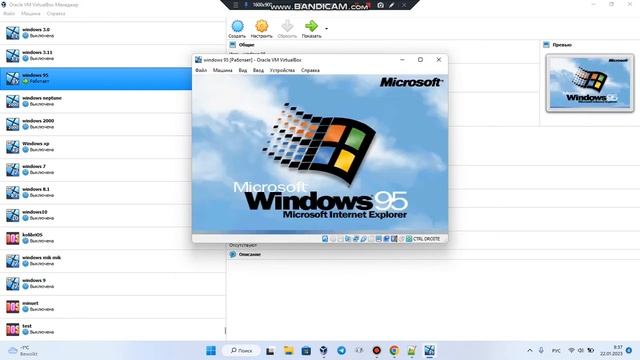Screen dimensions: 640x360
Task: Click the weather widget on the taskbar
Action: tap(24, 351)
